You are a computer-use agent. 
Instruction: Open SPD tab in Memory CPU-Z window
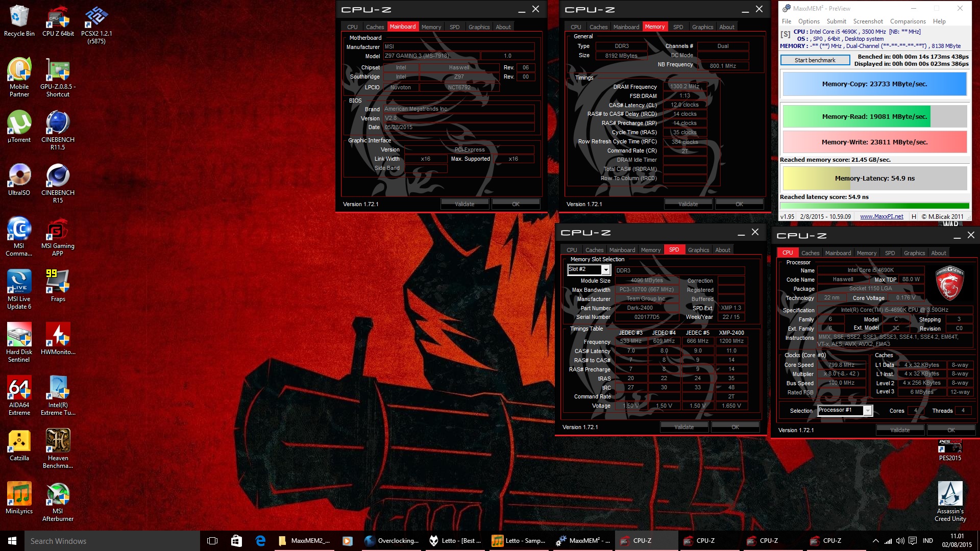tap(678, 27)
